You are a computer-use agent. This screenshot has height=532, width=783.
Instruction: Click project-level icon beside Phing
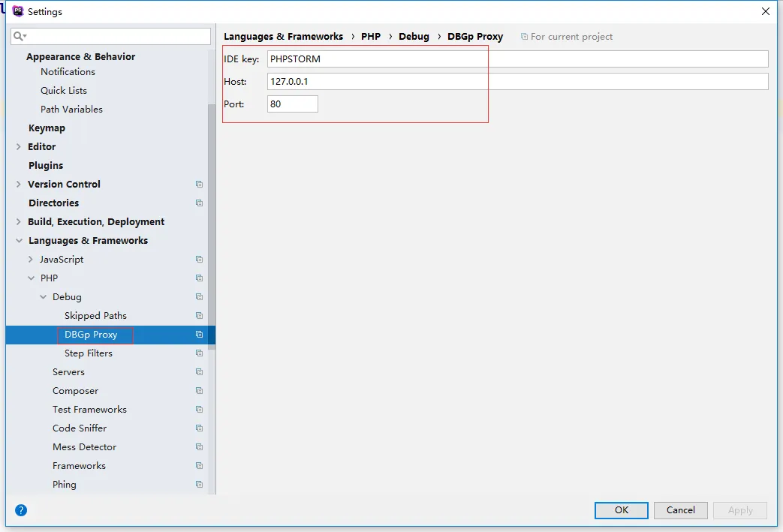point(199,485)
